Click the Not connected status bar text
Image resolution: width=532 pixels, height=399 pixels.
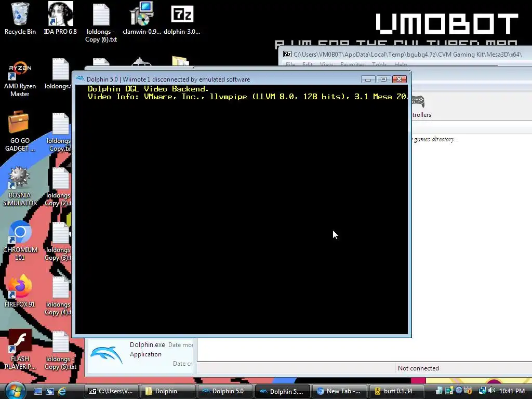pyautogui.click(x=418, y=368)
